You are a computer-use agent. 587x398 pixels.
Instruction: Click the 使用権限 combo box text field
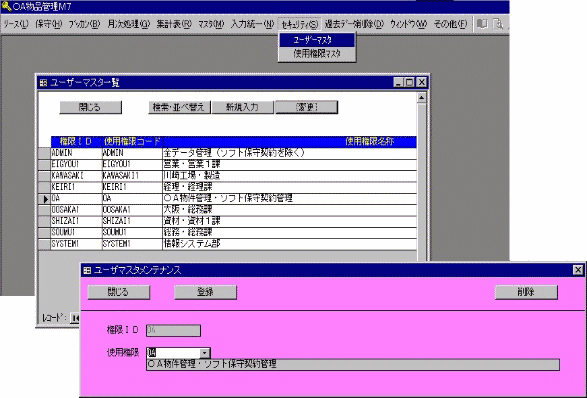coord(173,353)
